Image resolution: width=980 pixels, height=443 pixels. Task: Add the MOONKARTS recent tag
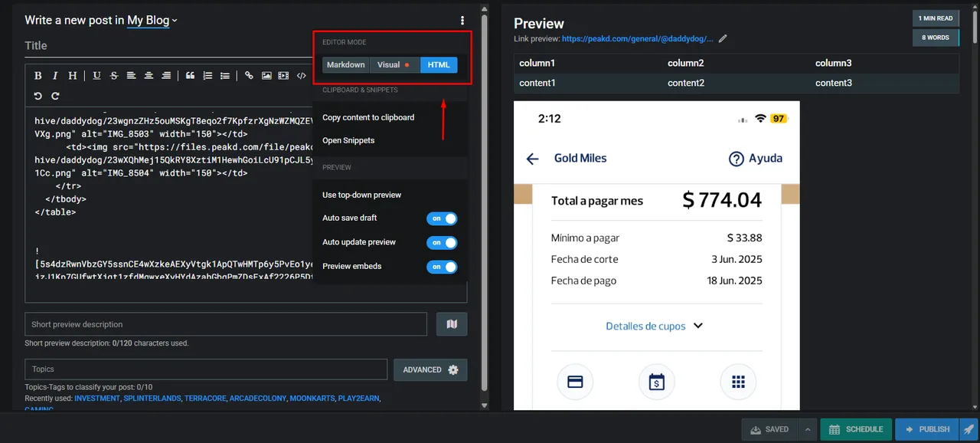pos(312,399)
